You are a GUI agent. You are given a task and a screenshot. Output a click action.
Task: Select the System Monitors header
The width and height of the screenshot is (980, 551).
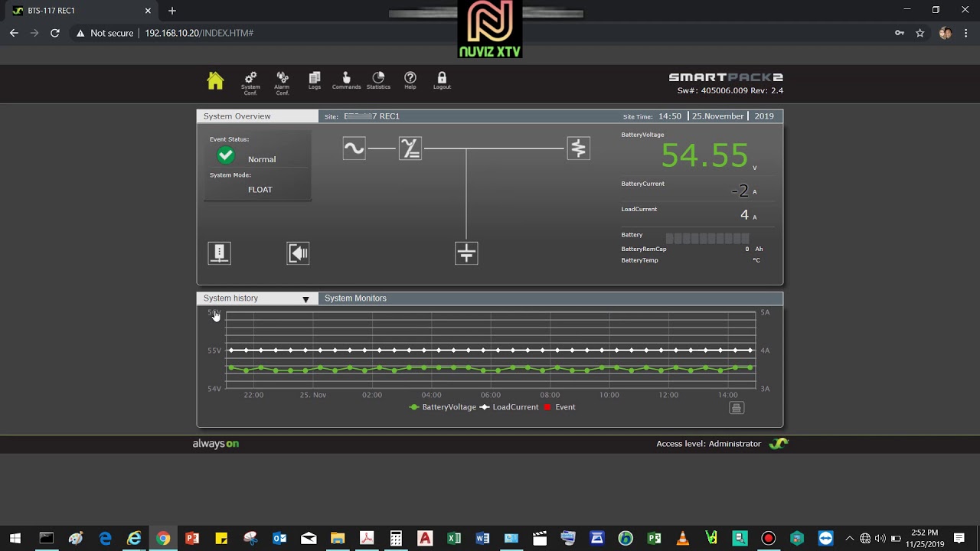(x=355, y=298)
